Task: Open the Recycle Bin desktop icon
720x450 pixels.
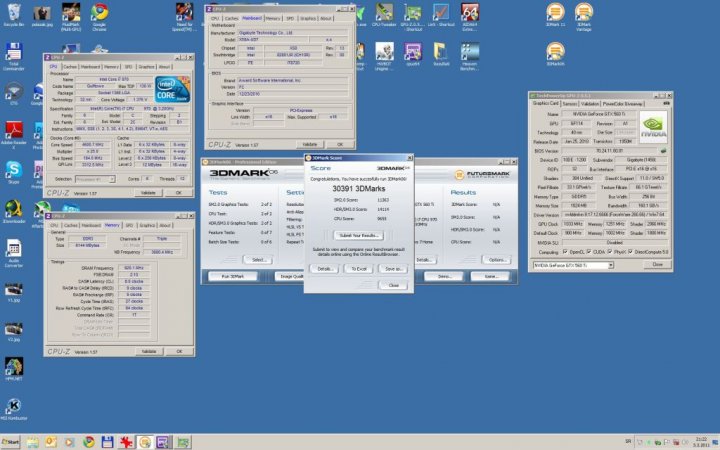Action: click(14, 15)
